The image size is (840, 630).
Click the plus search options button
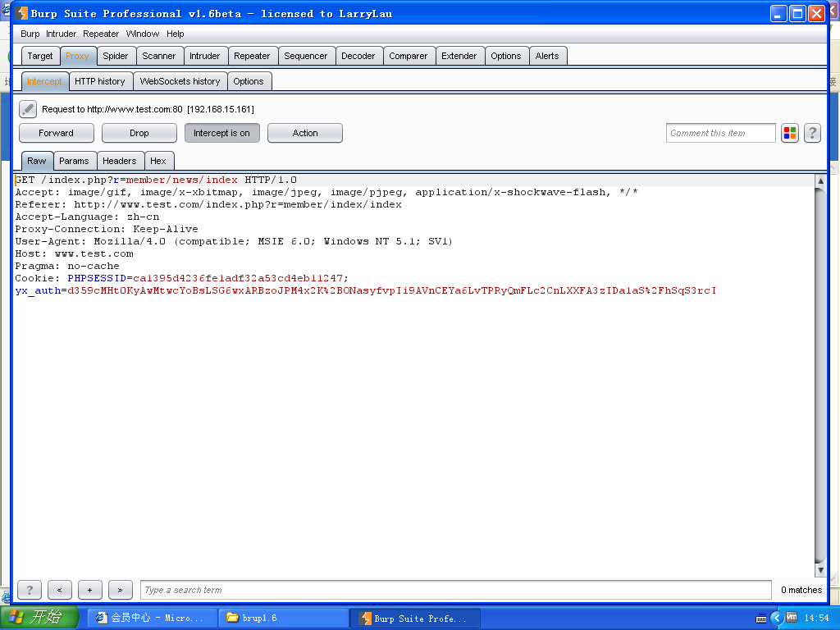coord(90,590)
